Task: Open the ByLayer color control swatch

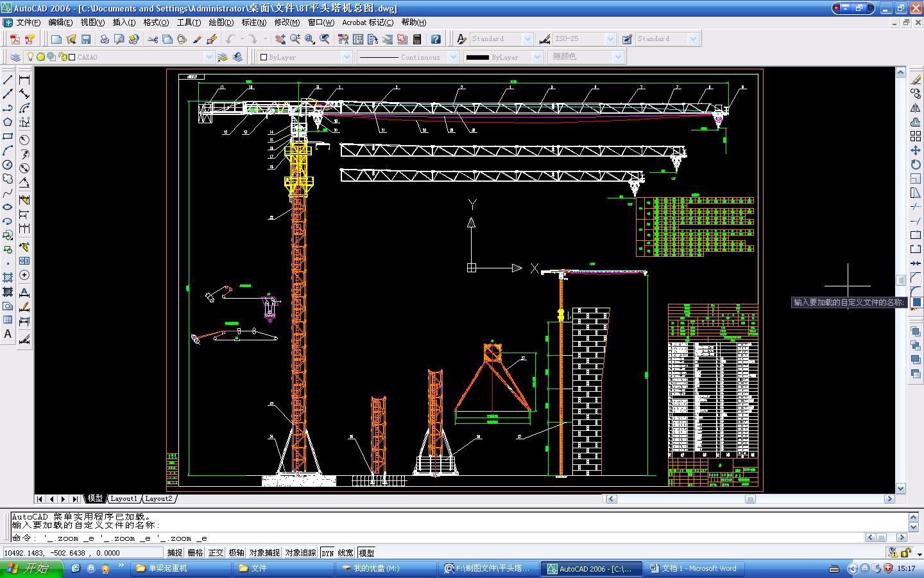Action: 305,57
